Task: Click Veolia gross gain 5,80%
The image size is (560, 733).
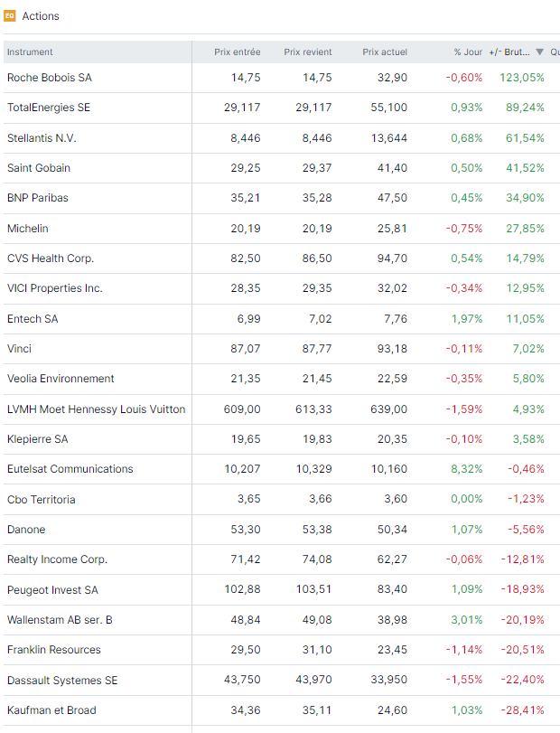Action: click(x=528, y=379)
